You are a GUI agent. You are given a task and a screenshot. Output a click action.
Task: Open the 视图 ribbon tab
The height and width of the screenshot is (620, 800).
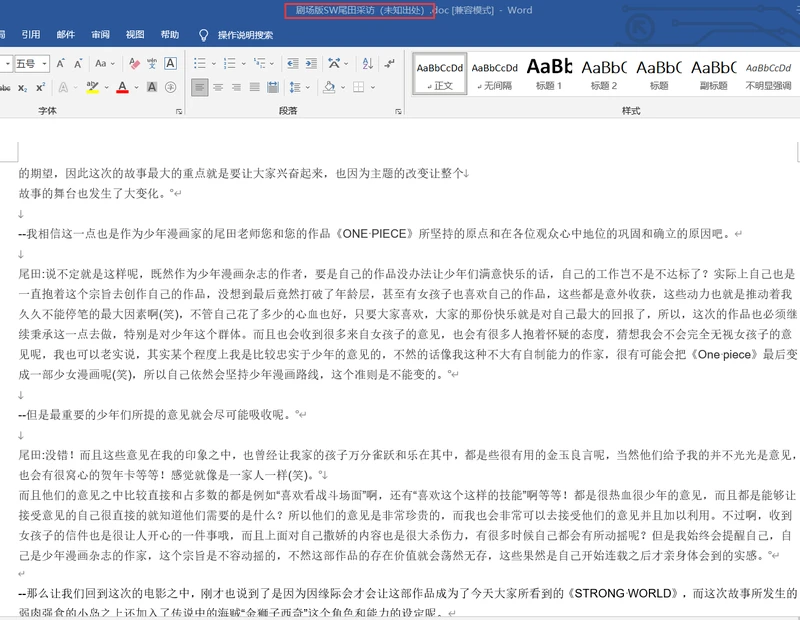coord(135,34)
